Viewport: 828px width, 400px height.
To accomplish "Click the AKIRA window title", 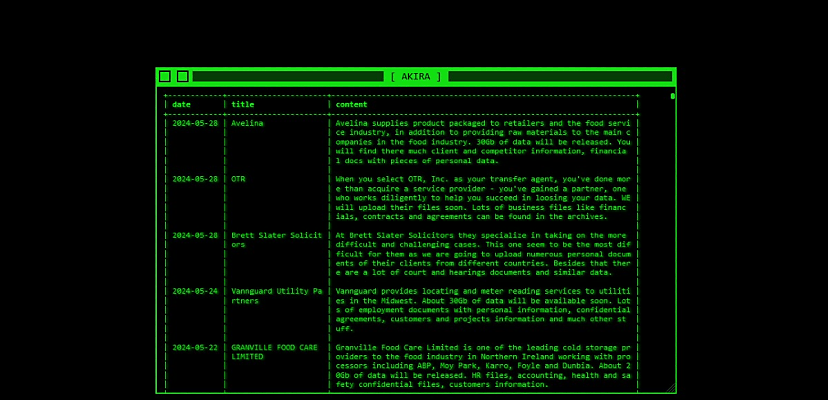I will point(416,77).
